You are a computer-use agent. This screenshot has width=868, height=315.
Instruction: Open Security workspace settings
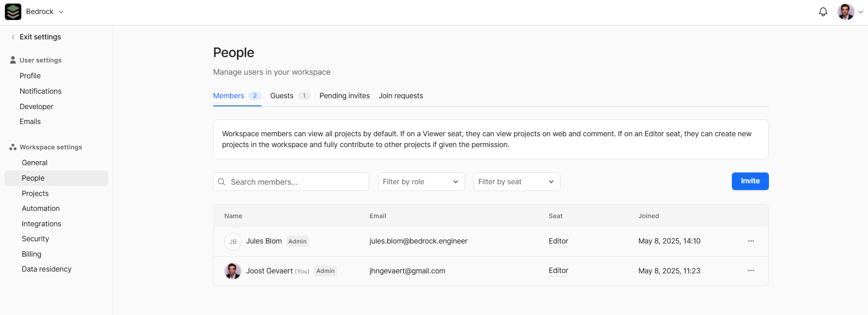pyautogui.click(x=35, y=239)
